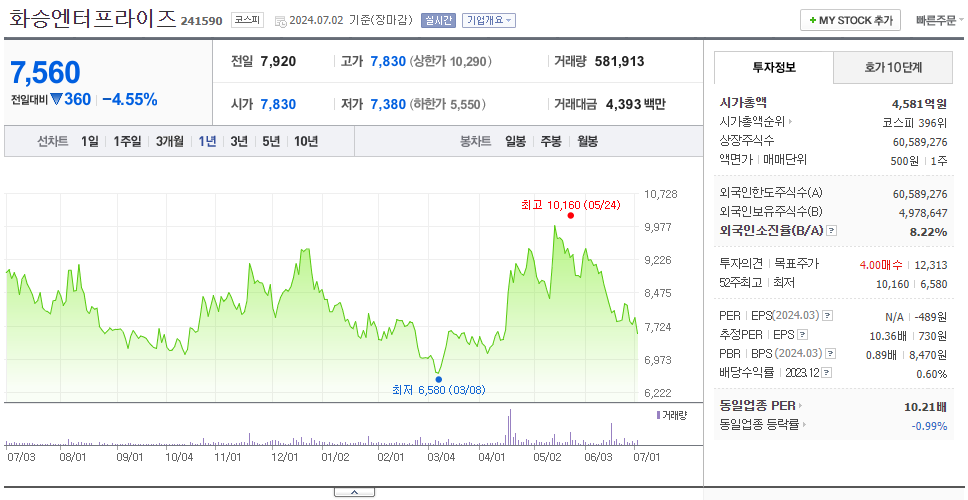Click 동일업종 PER value 10.21배

(x=925, y=407)
